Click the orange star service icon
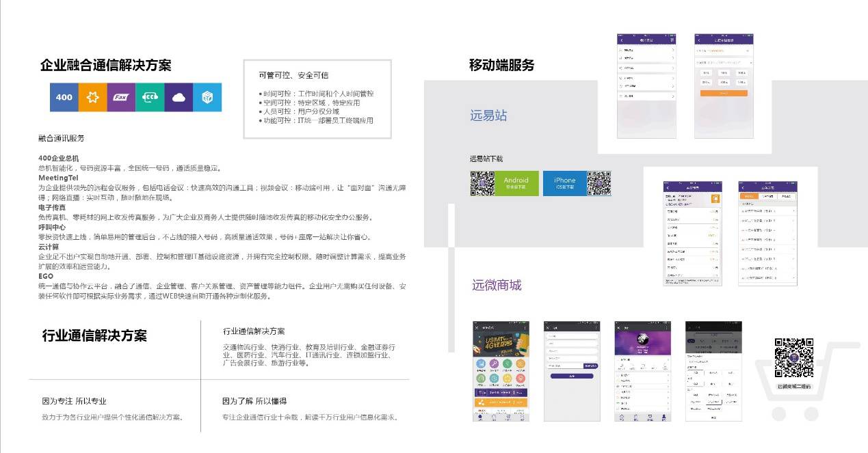 92,97
